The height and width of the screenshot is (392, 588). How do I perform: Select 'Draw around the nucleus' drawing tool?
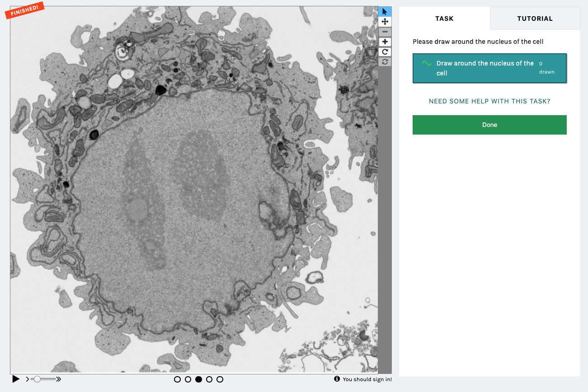489,68
